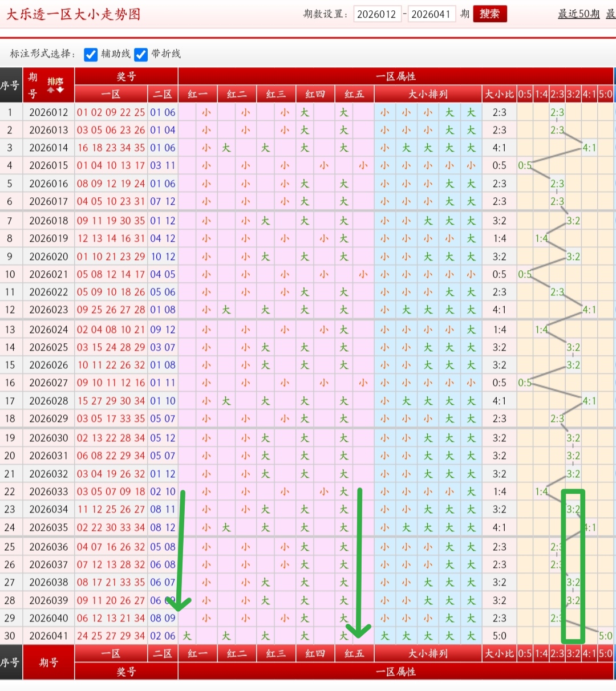This screenshot has height=691, width=616.
Task: Click the 5:0 trend marker in row 2026041
Action: [605, 636]
